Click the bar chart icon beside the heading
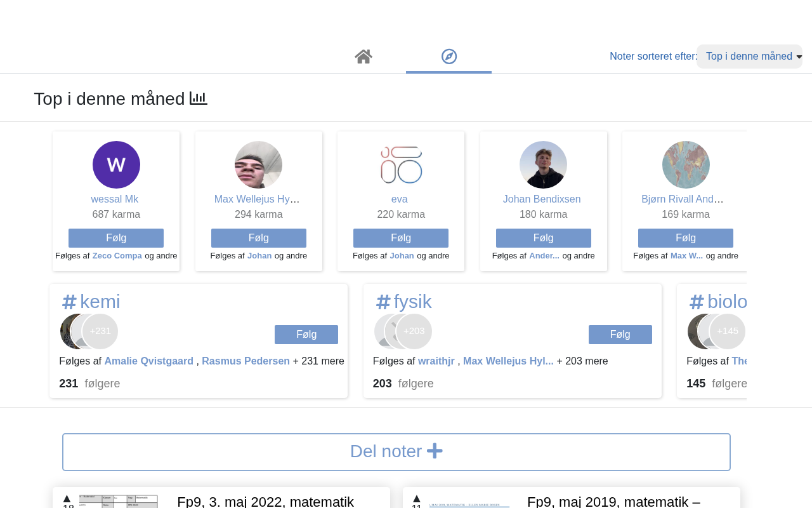The width and height of the screenshot is (812, 508). tap(199, 98)
